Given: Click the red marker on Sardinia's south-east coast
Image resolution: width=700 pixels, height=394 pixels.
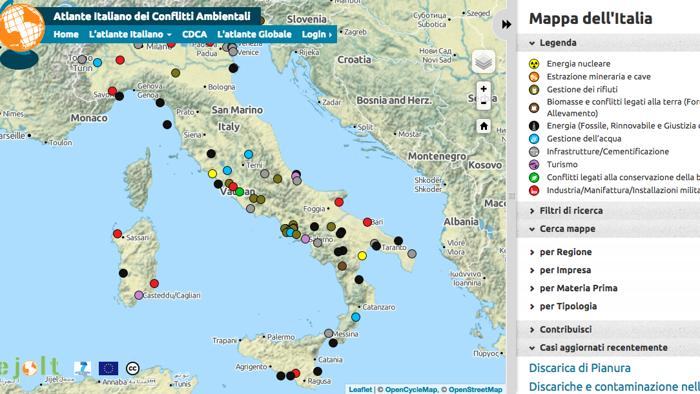Looking at the screenshot, I should [154, 283].
